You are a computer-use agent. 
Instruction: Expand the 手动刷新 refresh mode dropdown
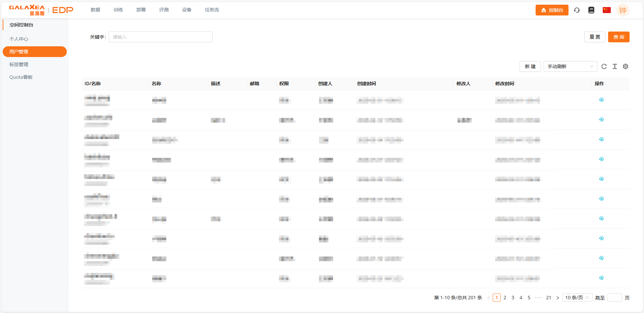coord(570,66)
